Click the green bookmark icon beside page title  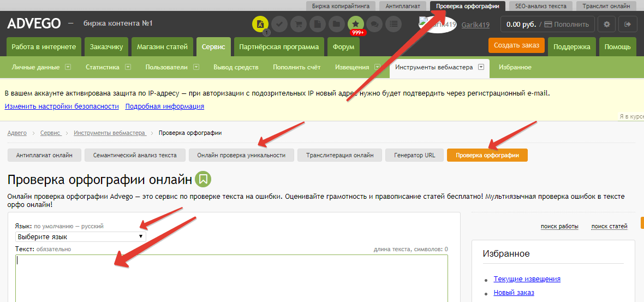pyautogui.click(x=203, y=179)
